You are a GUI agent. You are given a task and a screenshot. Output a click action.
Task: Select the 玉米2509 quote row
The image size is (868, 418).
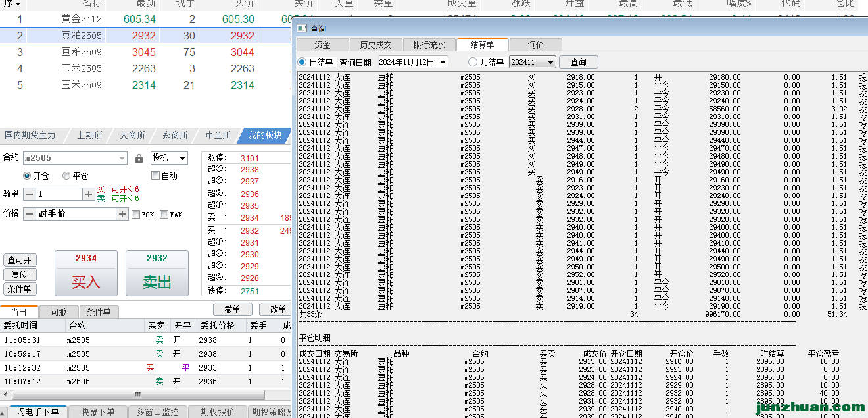coord(145,85)
